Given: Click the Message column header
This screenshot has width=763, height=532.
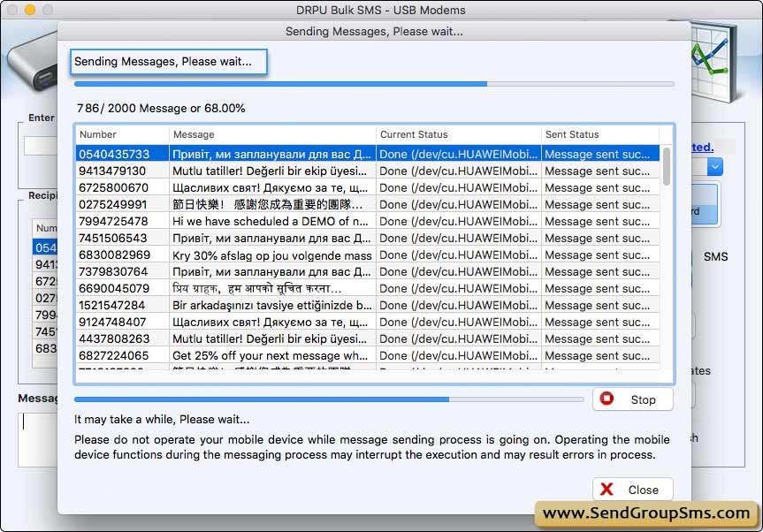Looking at the screenshot, I should coord(272,134).
